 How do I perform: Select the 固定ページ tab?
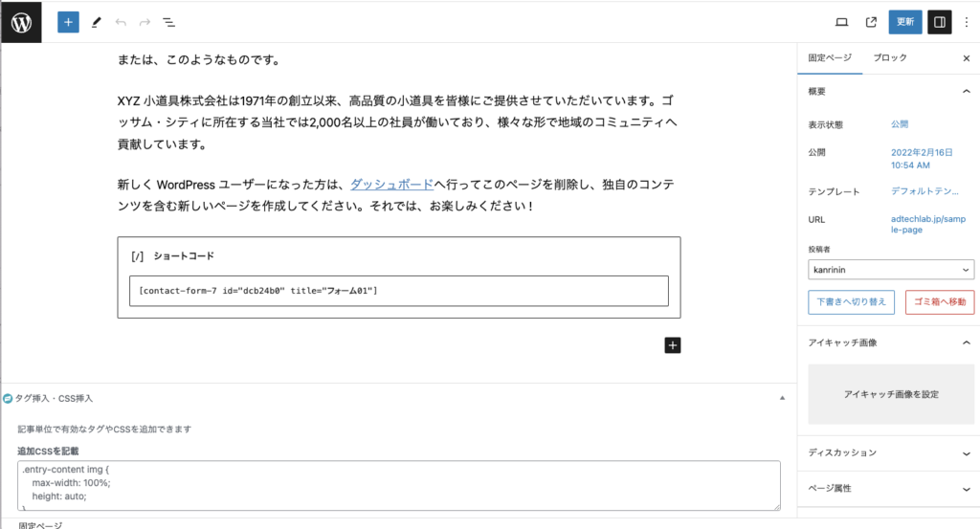[829, 57]
